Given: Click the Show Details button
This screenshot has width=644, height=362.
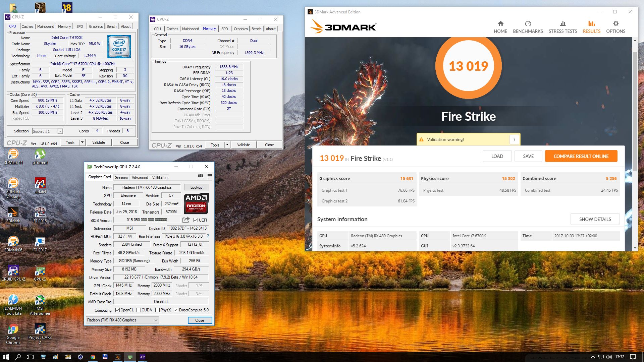Looking at the screenshot, I should point(595,219).
